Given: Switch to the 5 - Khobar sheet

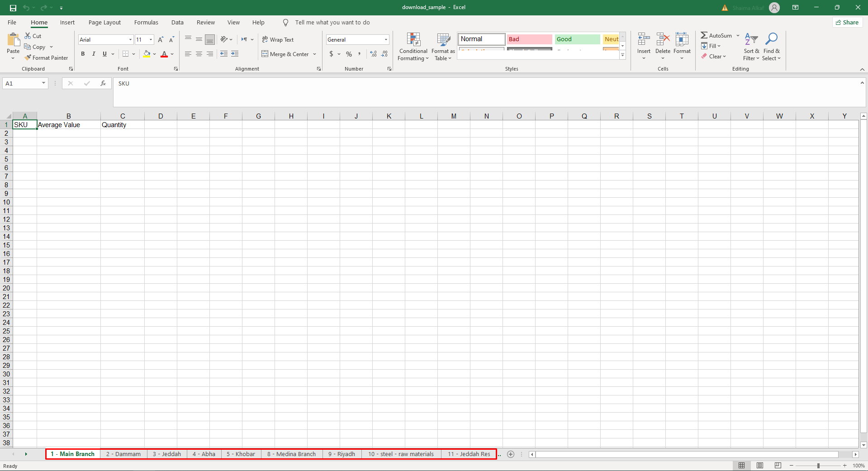Looking at the screenshot, I should pyautogui.click(x=241, y=454).
